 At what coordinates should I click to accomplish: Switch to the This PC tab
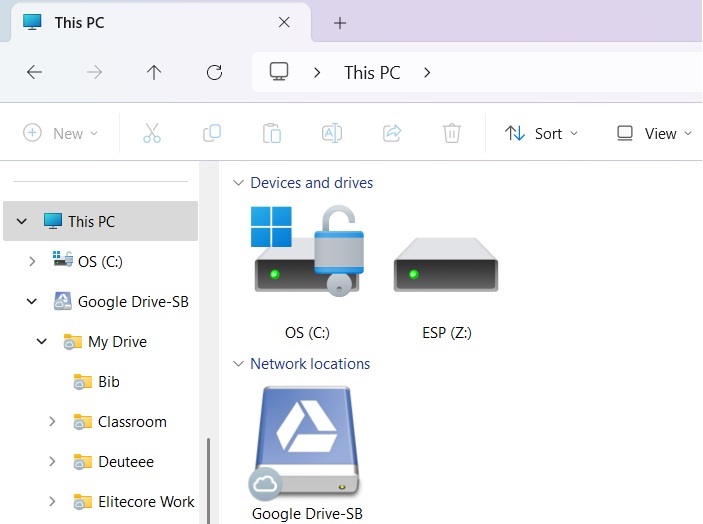(x=160, y=22)
